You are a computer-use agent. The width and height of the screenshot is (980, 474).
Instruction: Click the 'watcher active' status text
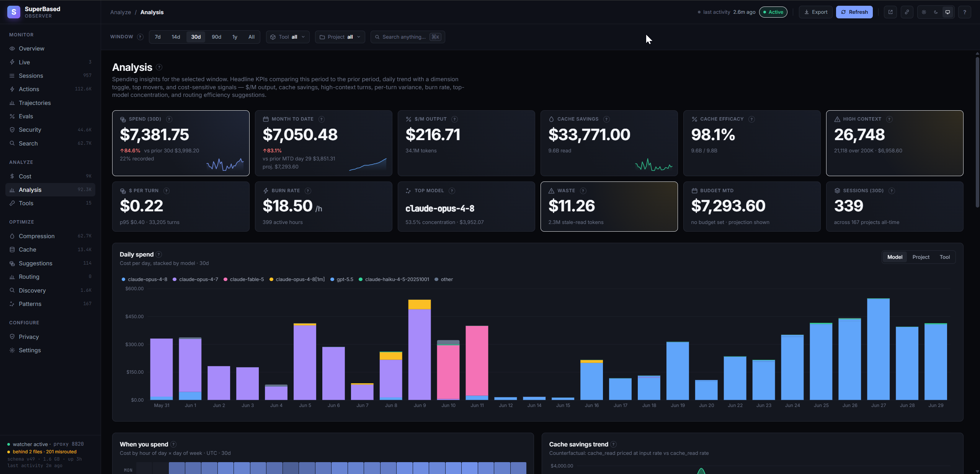tap(30, 445)
